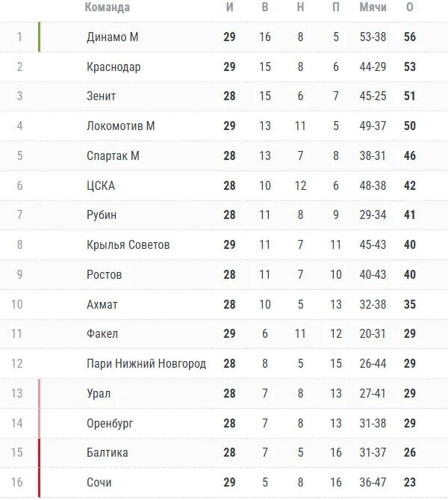
Task: Click the О points column header
Action: [410, 7]
